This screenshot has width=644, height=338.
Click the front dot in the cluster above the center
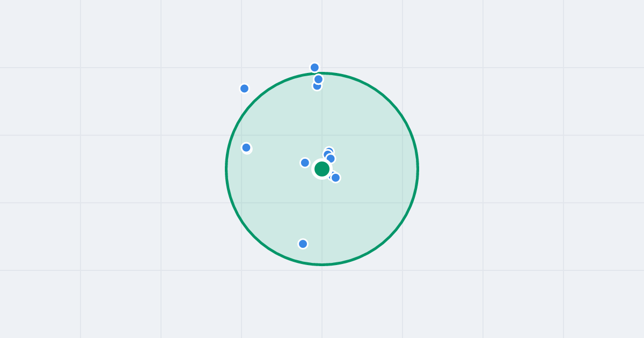pyautogui.click(x=331, y=158)
